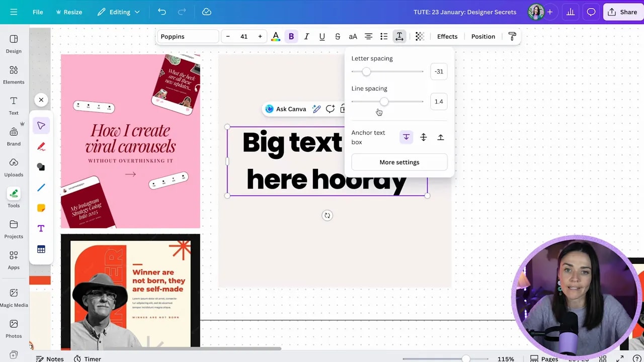The image size is (644, 362).
Task: Click the Share button
Action: pyautogui.click(x=622, y=12)
